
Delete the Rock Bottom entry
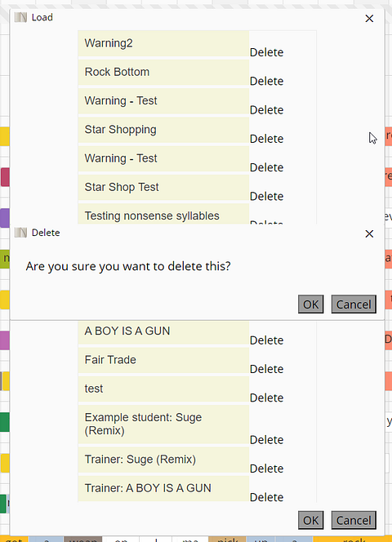tap(266, 81)
